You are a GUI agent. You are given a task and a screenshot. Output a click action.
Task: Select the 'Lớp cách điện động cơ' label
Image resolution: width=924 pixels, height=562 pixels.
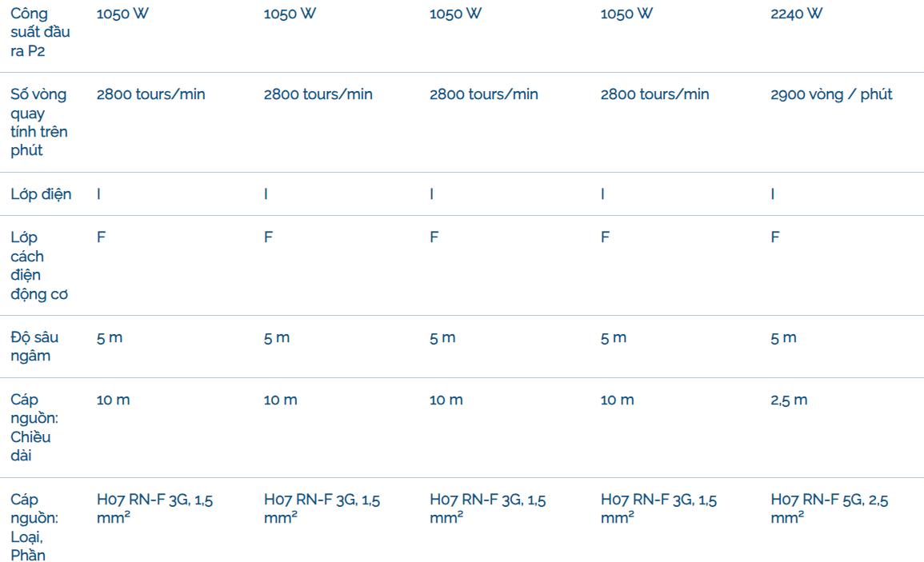[39, 265]
